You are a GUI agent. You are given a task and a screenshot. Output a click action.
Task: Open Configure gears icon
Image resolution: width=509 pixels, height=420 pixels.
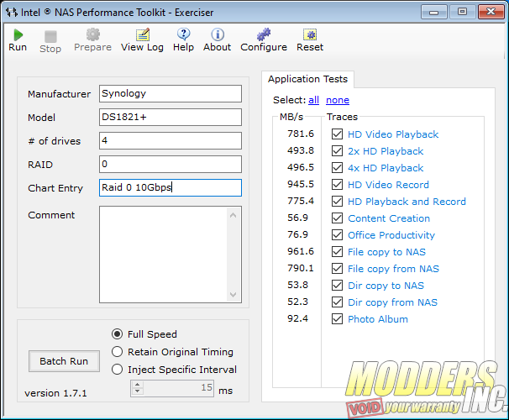pyautogui.click(x=264, y=34)
